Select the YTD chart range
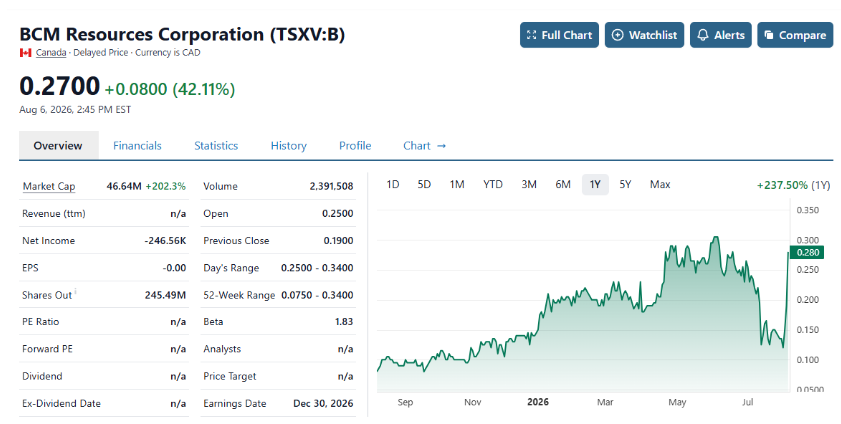This screenshot has width=841, height=424. [x=492, y=184]
